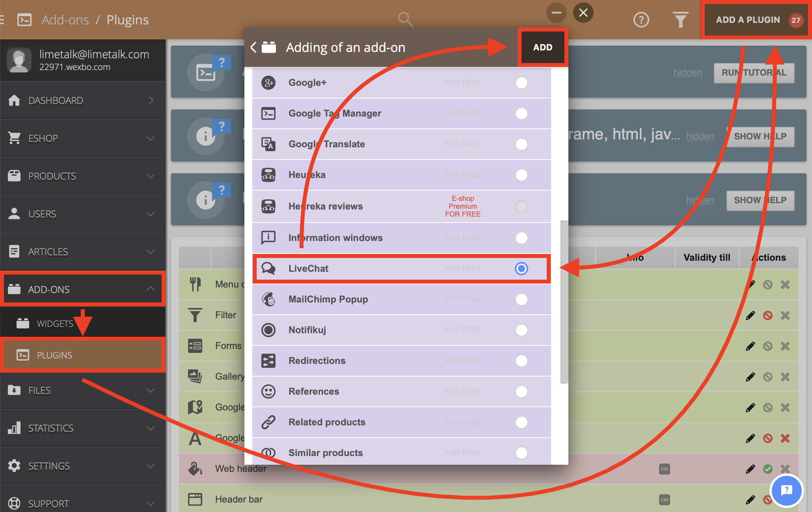This screenshot has width=812, height=512.
Task: Click the Validity till column header
Action: point(707,258)
